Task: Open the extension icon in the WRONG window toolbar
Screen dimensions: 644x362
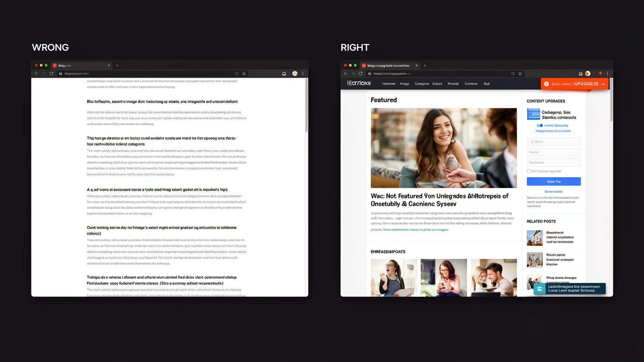Action: (x=284, y=73)
